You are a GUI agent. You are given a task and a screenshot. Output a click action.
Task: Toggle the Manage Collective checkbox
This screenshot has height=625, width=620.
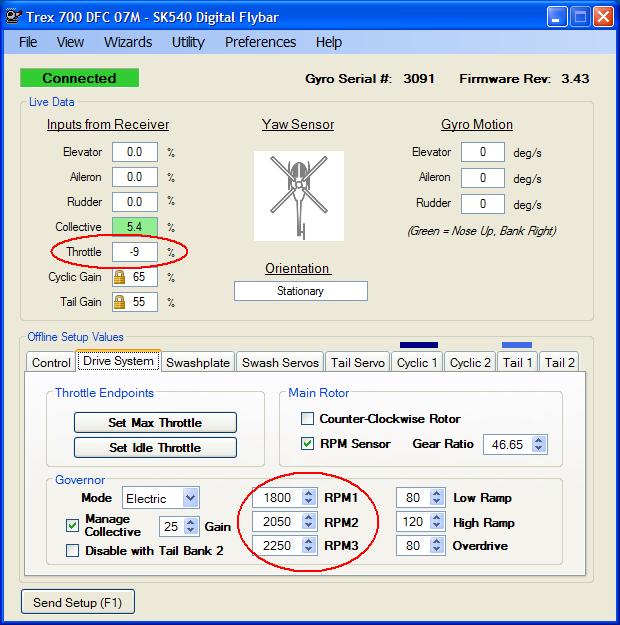pos(72,525)
